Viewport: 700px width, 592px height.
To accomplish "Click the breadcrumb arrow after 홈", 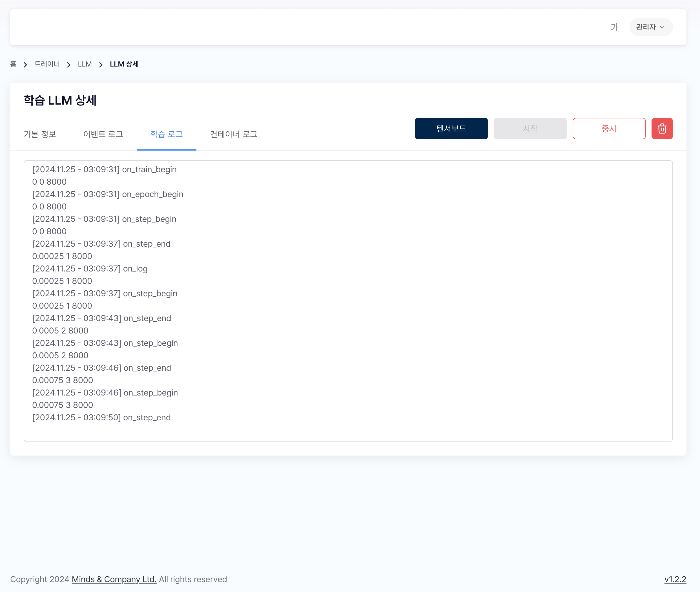I will coord(25,65).
